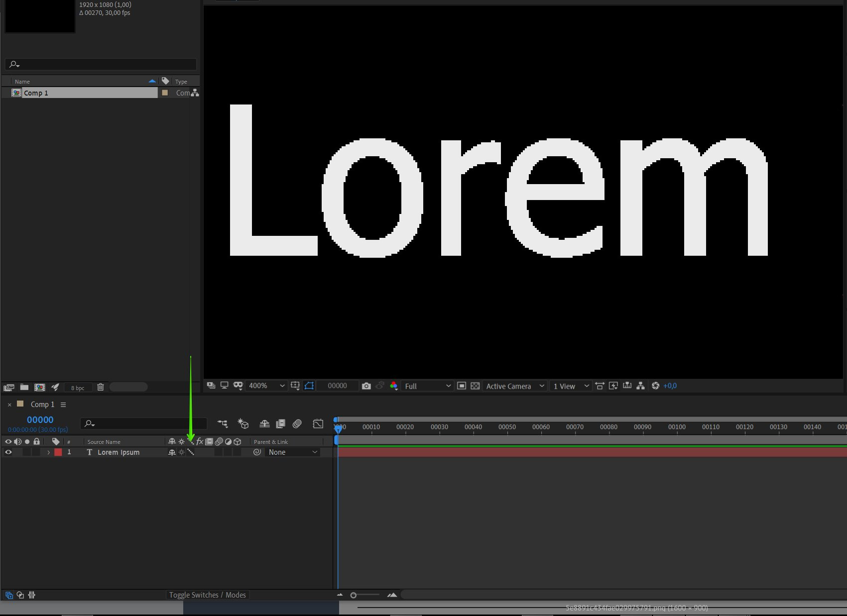The image size is (847, 616).
Task: Click Always Preview This View icon
Action: click(211, 386)
